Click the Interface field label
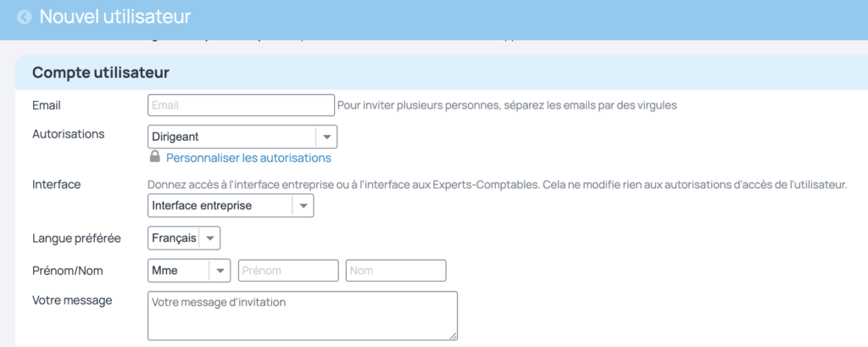Screen dimensions: 868x347 [57, 185]
